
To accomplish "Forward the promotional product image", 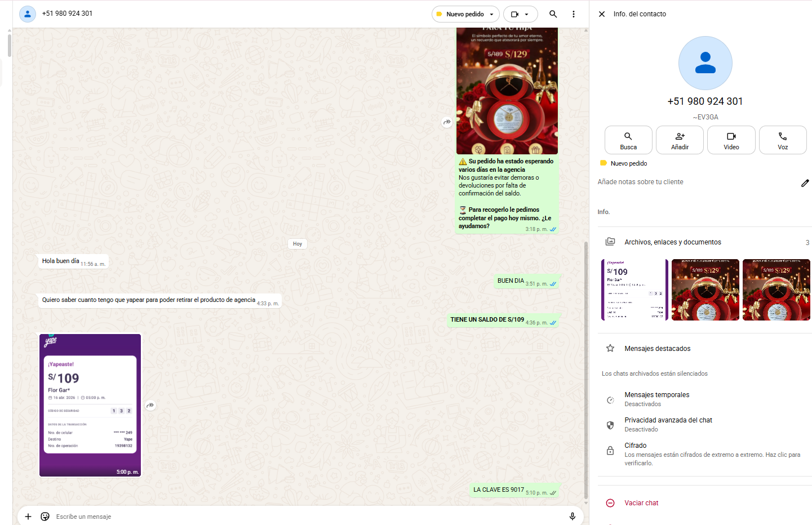I will tap(447, 122).
